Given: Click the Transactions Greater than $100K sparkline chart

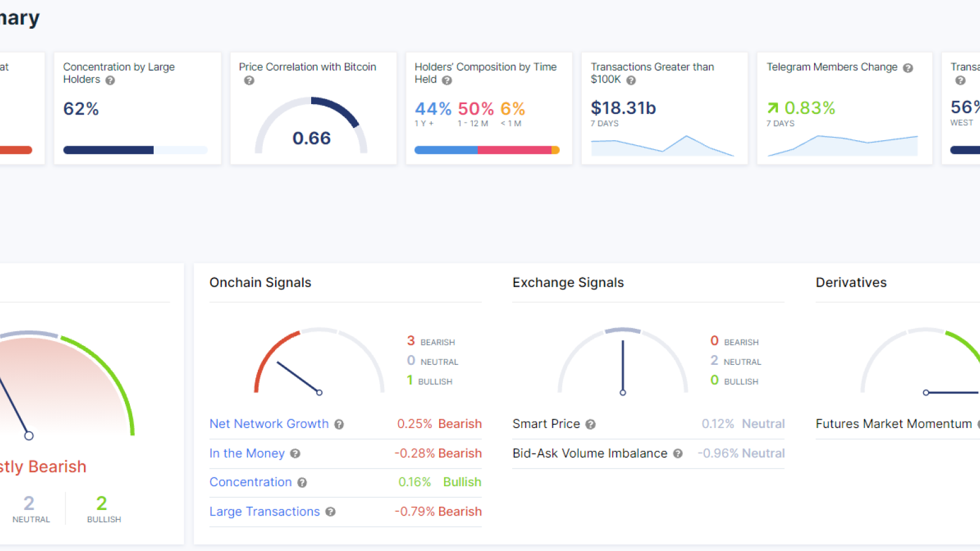Looking at the screenshot, I should [662, 146].
